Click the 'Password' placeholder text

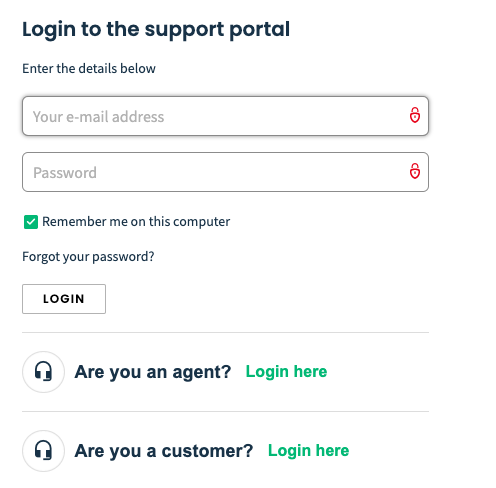click(65, 173)
